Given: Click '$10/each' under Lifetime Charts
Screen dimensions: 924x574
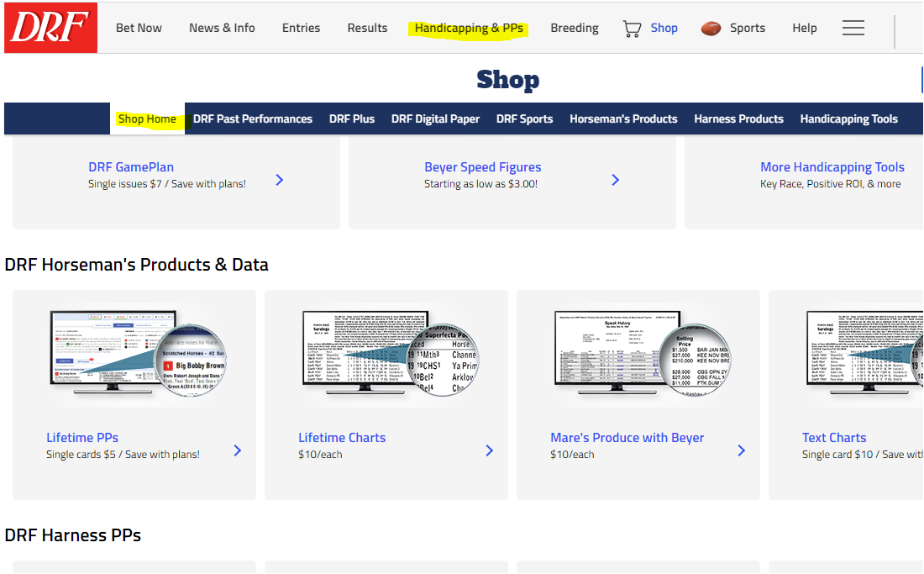Looking at the screenshot, I should 320,455.
